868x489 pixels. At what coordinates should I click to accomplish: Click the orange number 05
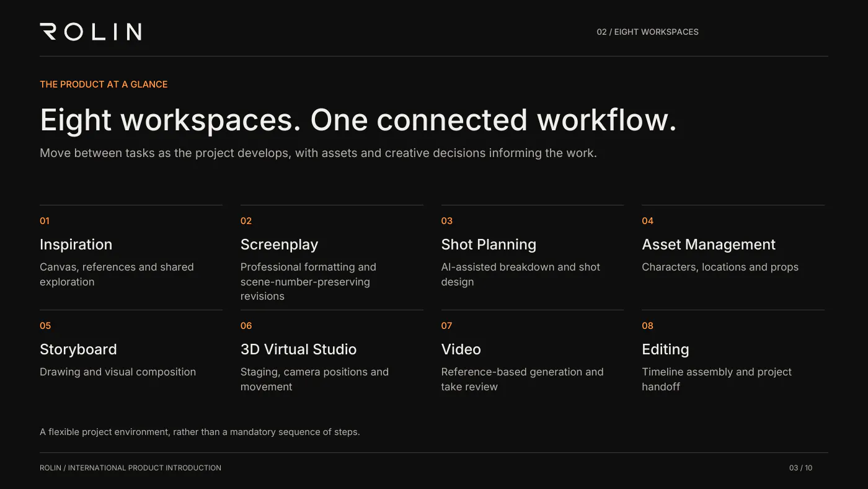click(x=45, y=326)
